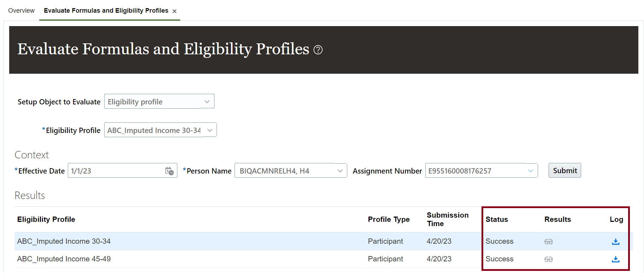Click the Status column header

click(x=497, y=219)
